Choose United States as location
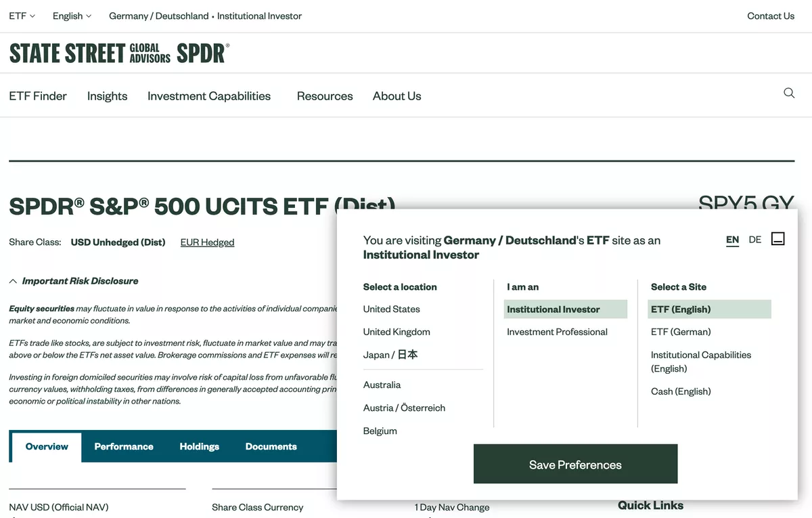 (x=391, y=309)
